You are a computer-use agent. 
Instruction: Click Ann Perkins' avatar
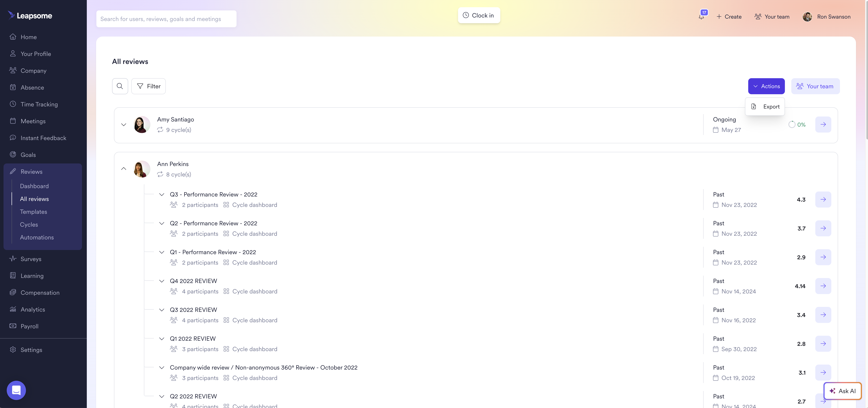pos(142,169)
